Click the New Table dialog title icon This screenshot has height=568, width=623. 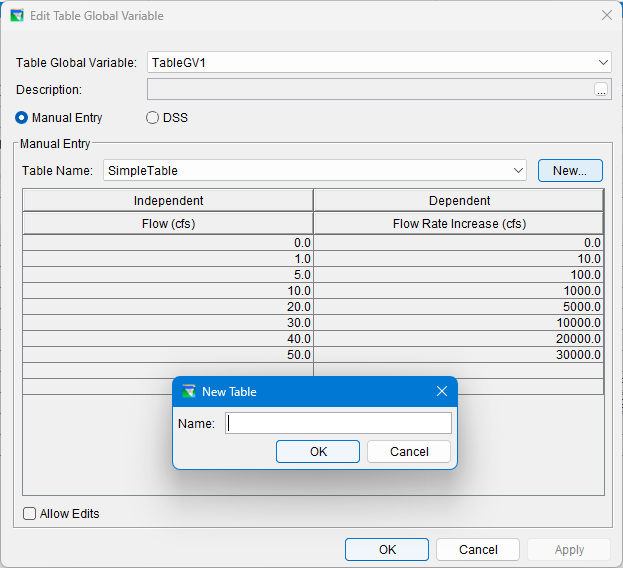(x=189, y=391)
